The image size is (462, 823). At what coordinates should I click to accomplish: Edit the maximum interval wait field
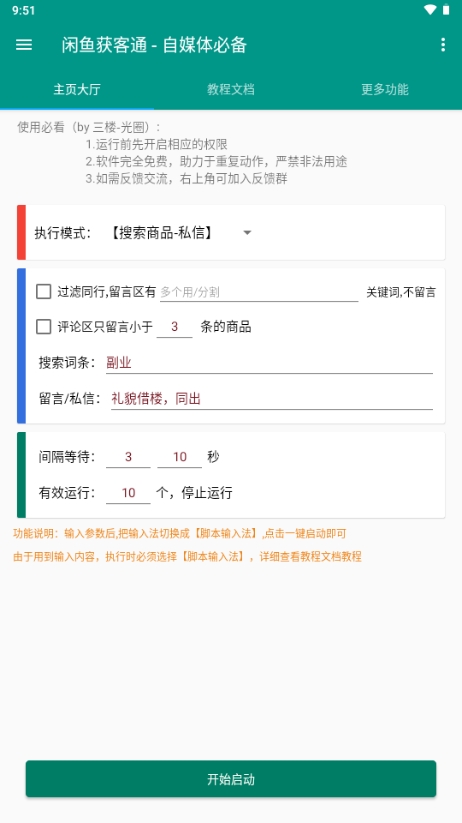(x=180, y=457)
